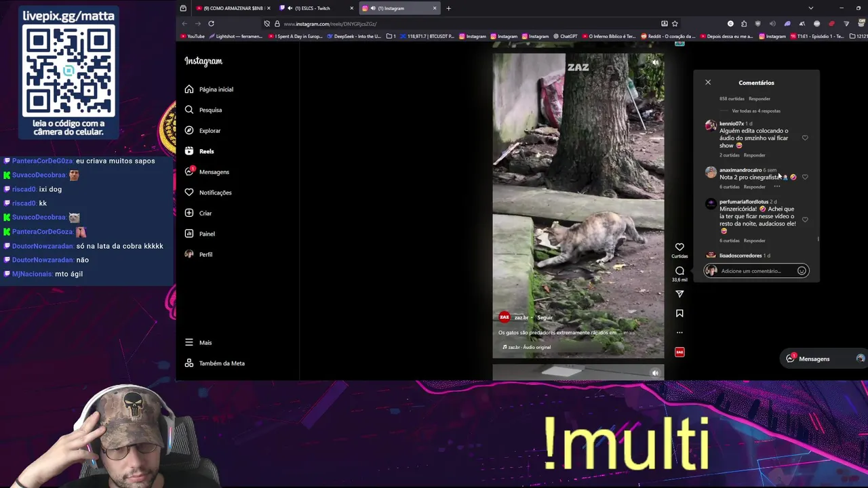The image size is (868, 488).
Task: Open ligadoscorredores username link
Action: [x=741, y=256]
